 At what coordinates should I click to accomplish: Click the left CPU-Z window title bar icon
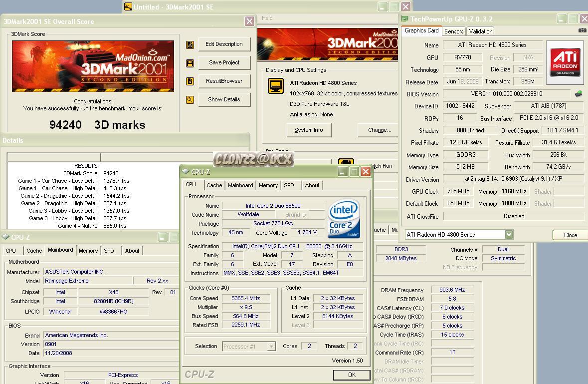(5, 237)
